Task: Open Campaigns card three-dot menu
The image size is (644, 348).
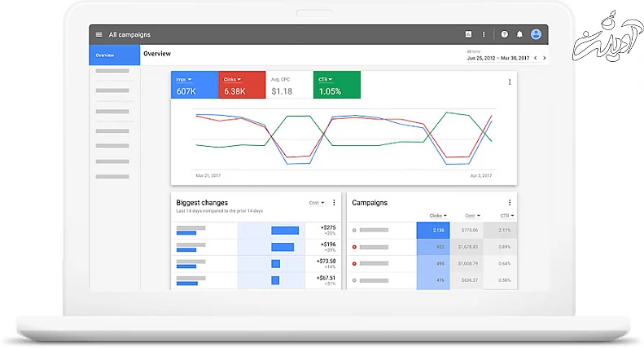Action: 510,202
